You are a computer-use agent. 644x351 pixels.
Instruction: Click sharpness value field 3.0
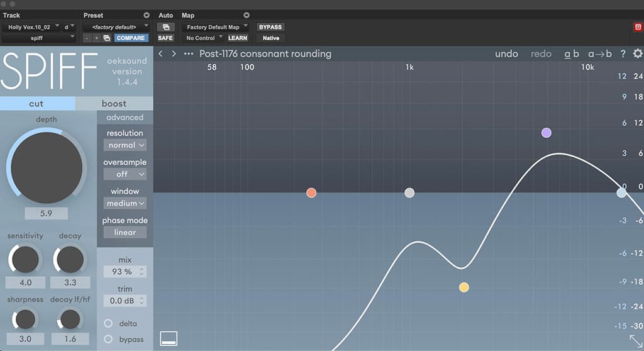pyautogui.click(x=25, y=339)
